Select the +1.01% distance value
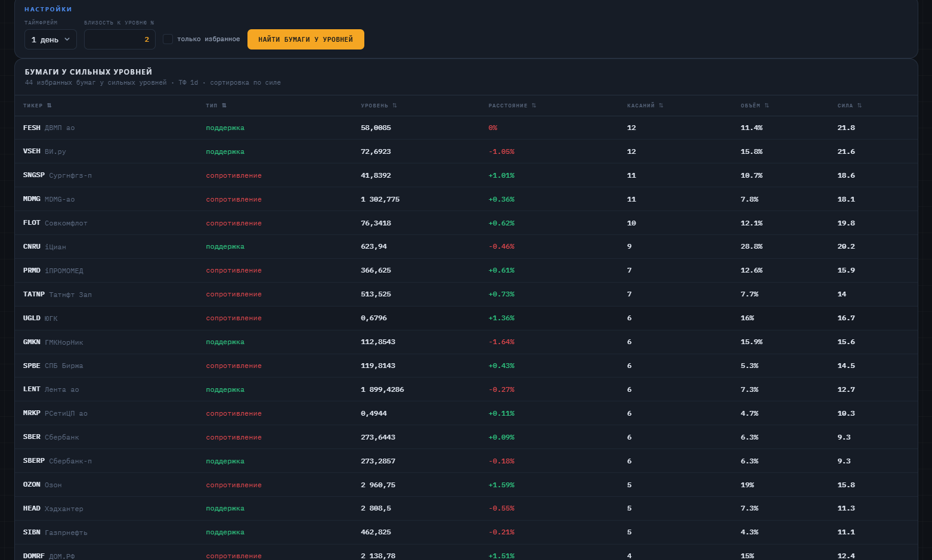Image resolution: width=932 pixels, height=560 pixels. [x=501, y=175]
